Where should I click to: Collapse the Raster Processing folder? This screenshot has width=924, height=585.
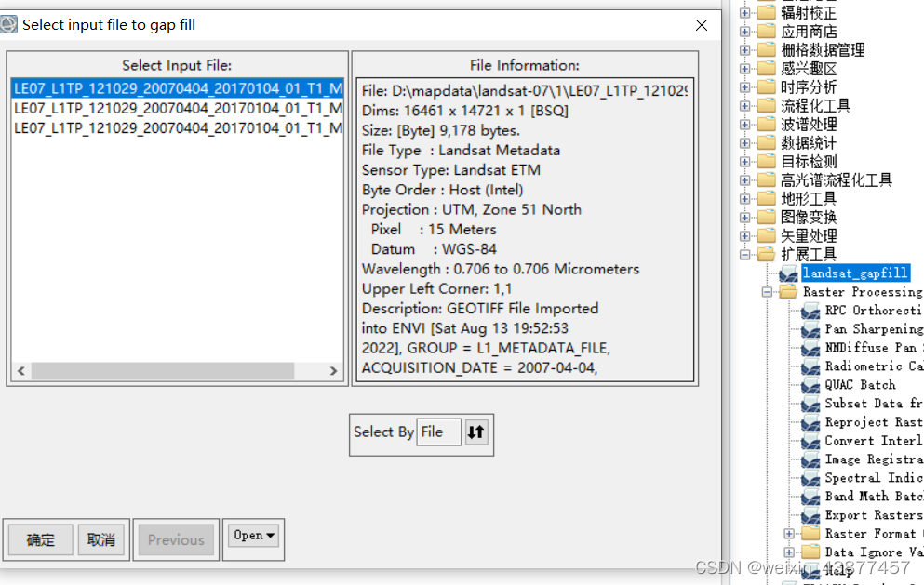pos(767,292)
